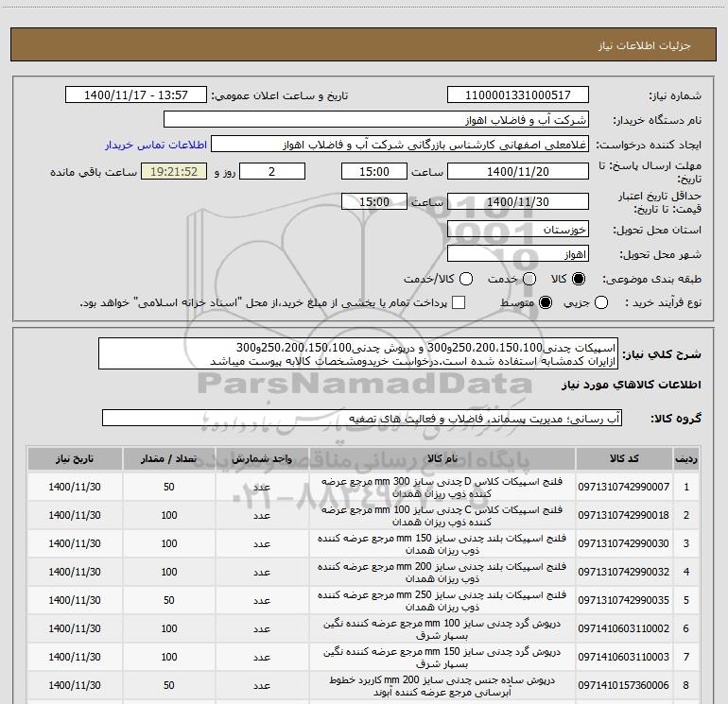
Task: Click the نام کالا column header
Action: click(442, 459)
